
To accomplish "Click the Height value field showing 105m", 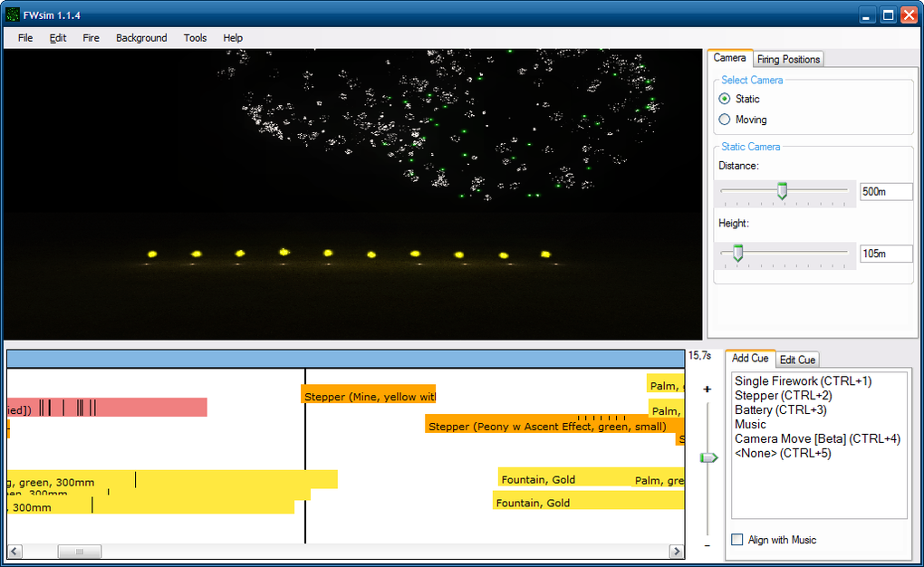I will pyautogui.click(x=886, y=254).
